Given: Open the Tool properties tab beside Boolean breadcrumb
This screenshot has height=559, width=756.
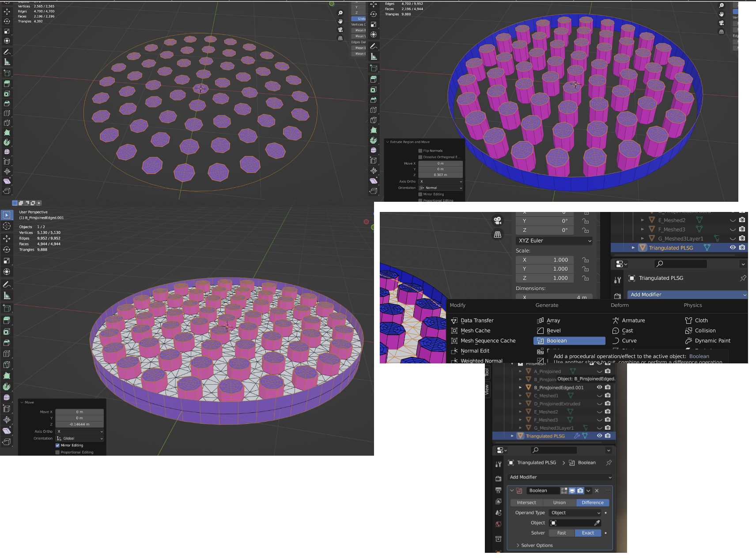Looking at the screenshot, I should tap(499, 465).
